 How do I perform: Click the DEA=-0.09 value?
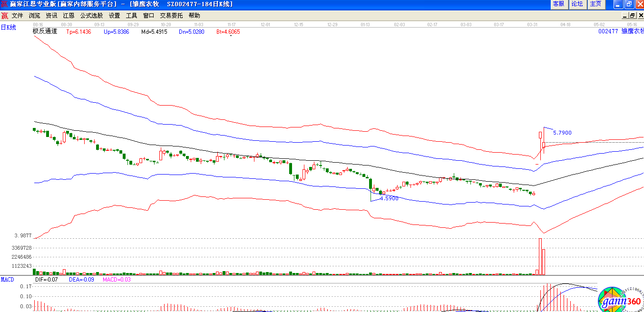[x=81, y=280]
